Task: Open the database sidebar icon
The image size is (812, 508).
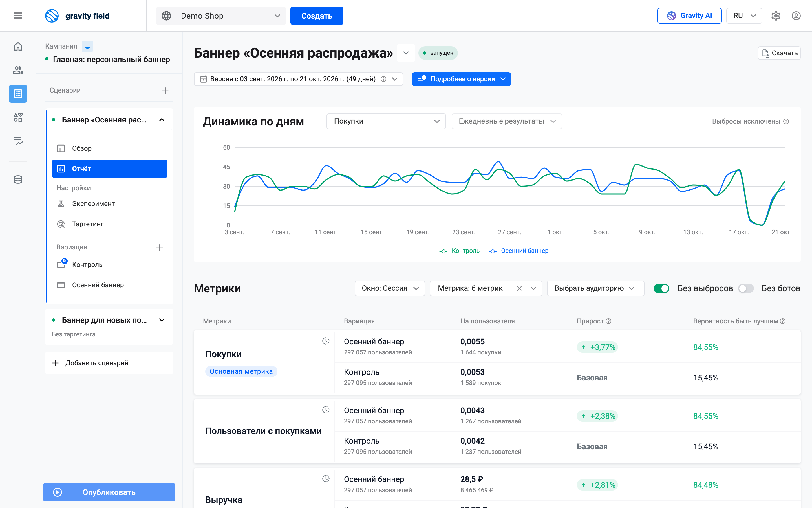Action: click(x=18, y=179)
